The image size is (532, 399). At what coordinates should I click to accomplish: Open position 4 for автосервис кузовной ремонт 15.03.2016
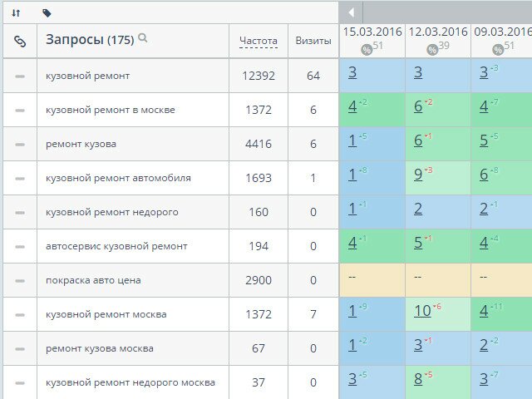tap(352, 243)
